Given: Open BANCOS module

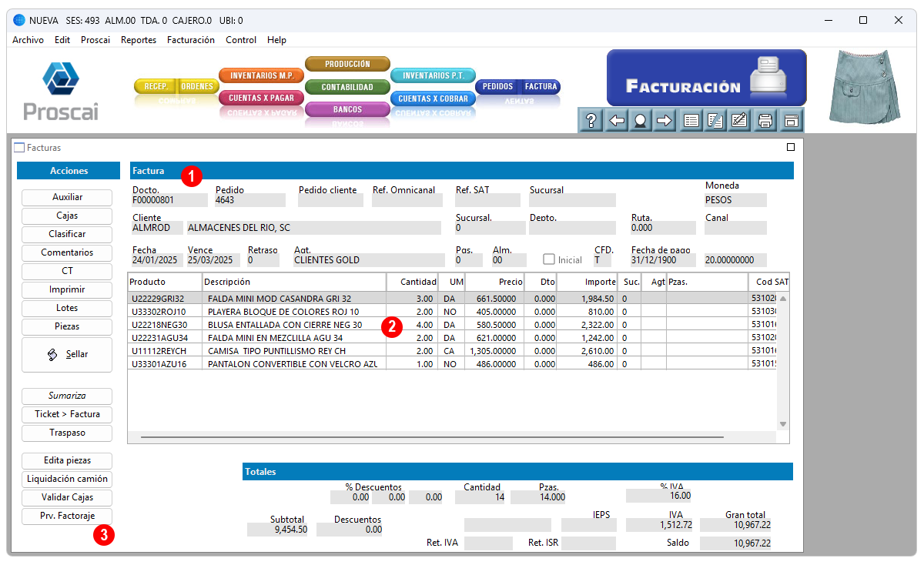Looking at the screenshot, I should 347,109.
